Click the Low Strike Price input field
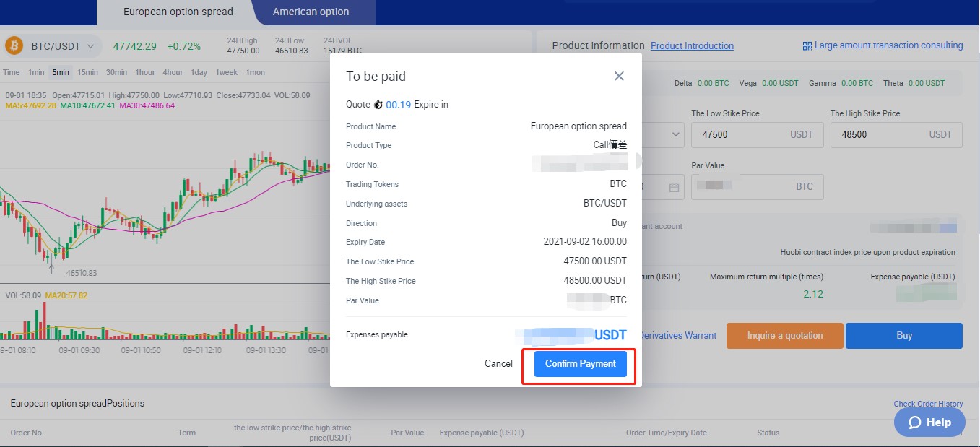 [737, 134]
